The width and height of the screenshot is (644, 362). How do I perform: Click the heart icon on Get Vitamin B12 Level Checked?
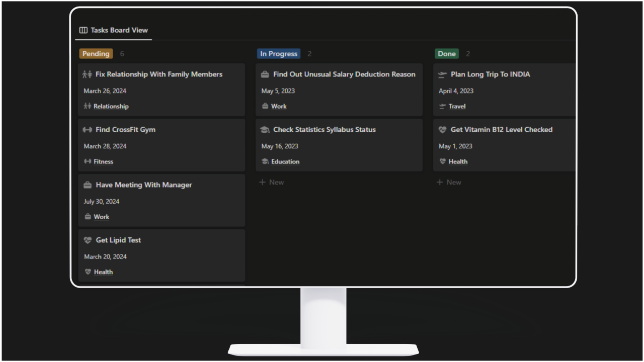442,129
